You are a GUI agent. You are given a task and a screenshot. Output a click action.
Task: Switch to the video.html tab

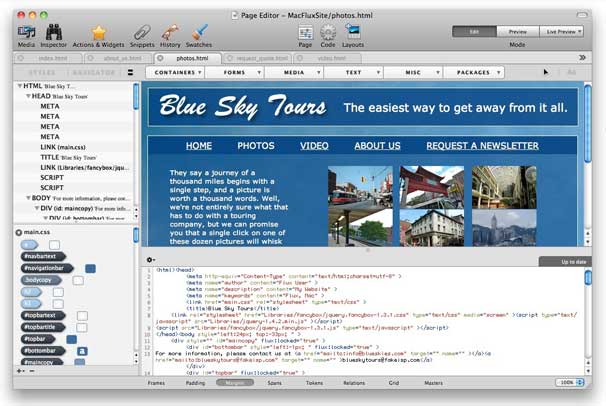(327, 58)
